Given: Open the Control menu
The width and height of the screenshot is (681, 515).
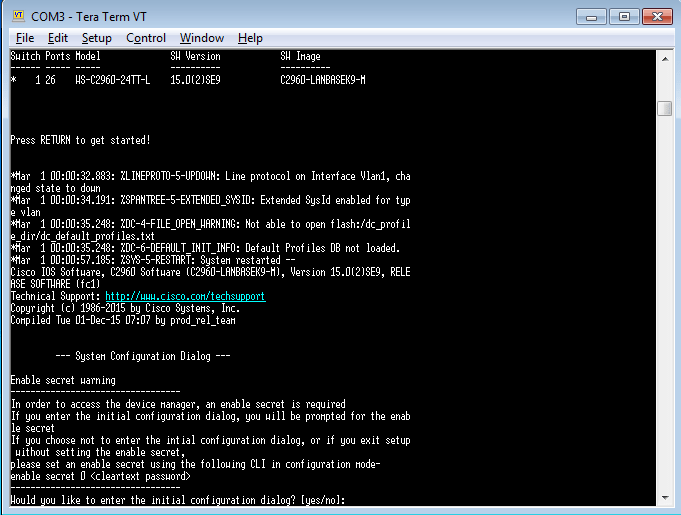Looking at the screenshot, I should point(146,38).
